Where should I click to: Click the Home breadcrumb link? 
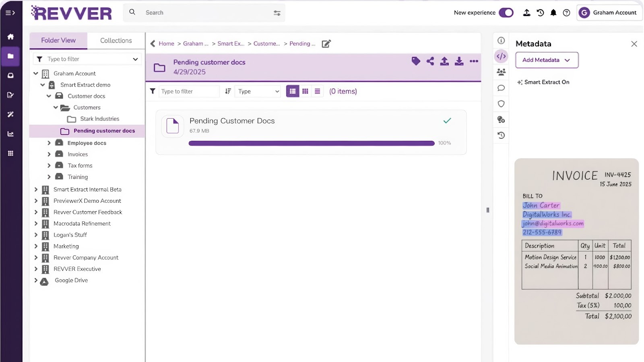(x=166, y=43)
